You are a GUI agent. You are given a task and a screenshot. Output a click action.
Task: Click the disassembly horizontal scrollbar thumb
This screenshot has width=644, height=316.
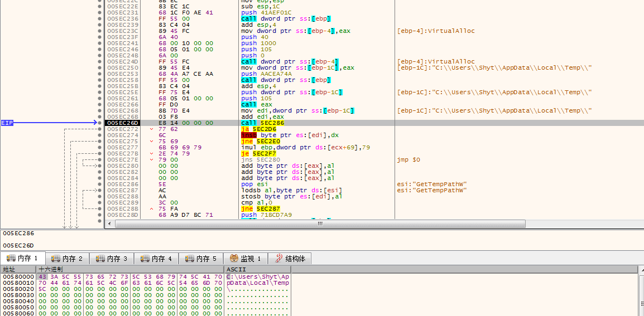coord(320,223)
